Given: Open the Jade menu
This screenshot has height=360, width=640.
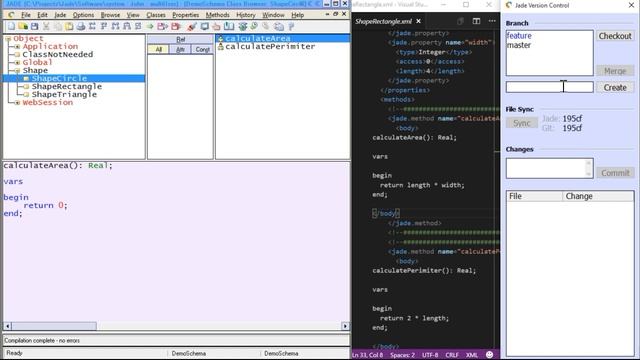Looking at the screenshot, I should (x=60, y=15).
